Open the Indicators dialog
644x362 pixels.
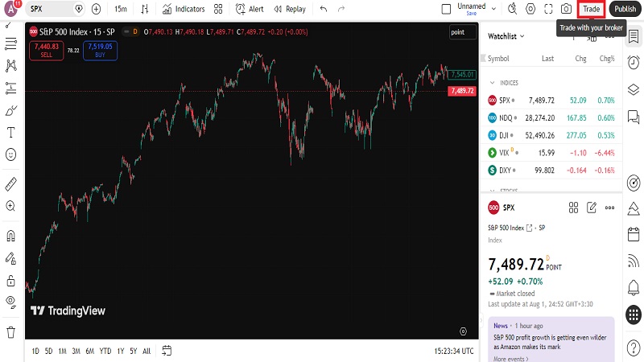pos(184,9)
